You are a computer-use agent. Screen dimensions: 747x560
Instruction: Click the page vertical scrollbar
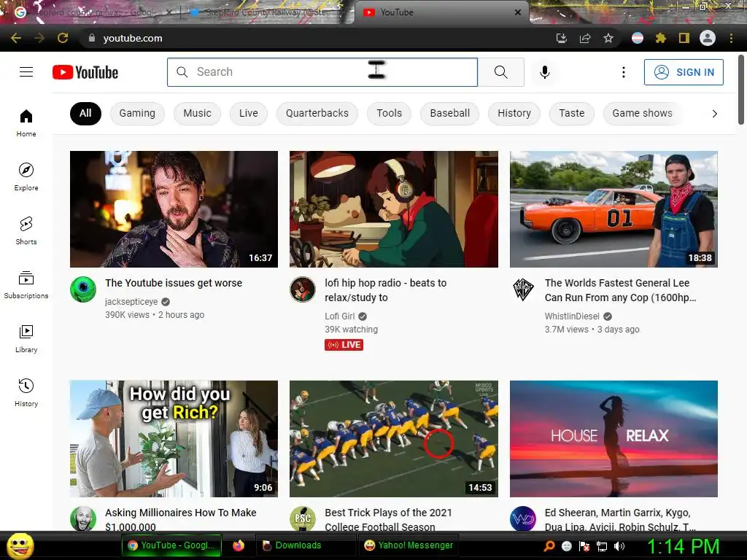[x=741, y=90]
